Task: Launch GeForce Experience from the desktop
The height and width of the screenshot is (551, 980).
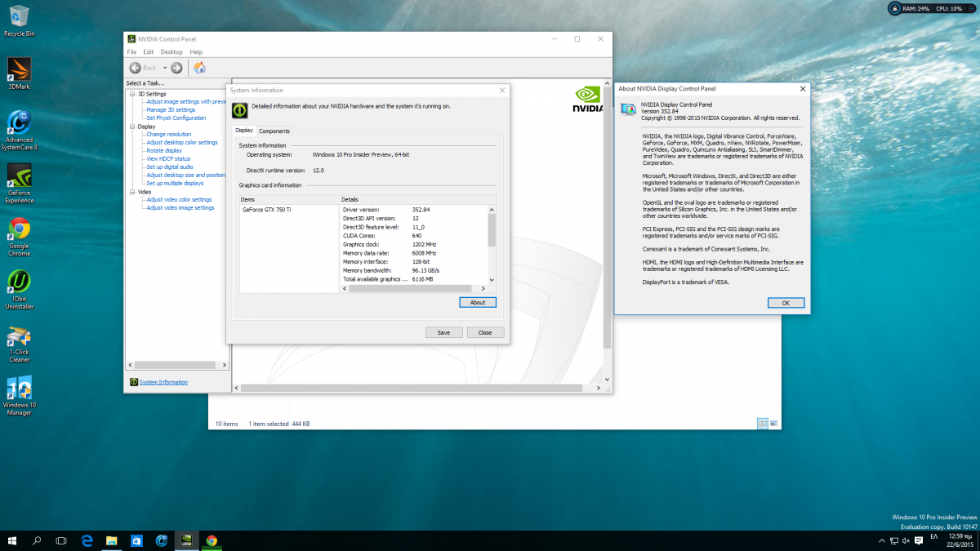Action: [19, 184]
